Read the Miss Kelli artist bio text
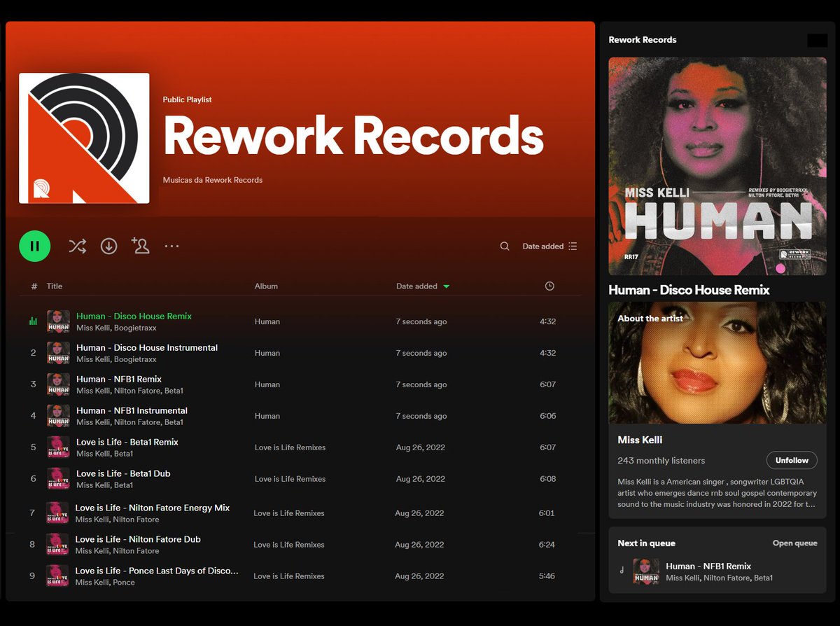Viewport: 840px width, 626px height. coord(717,493)
